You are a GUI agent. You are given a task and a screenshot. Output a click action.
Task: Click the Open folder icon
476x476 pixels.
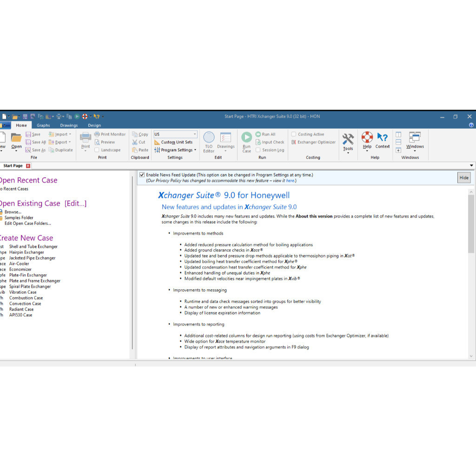click(x=16, y=138)
